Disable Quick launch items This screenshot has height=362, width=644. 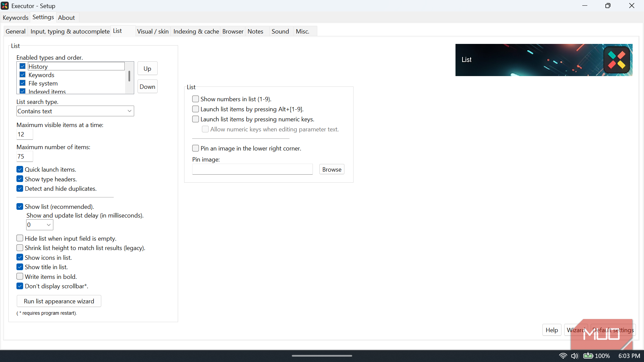point(20,170)
